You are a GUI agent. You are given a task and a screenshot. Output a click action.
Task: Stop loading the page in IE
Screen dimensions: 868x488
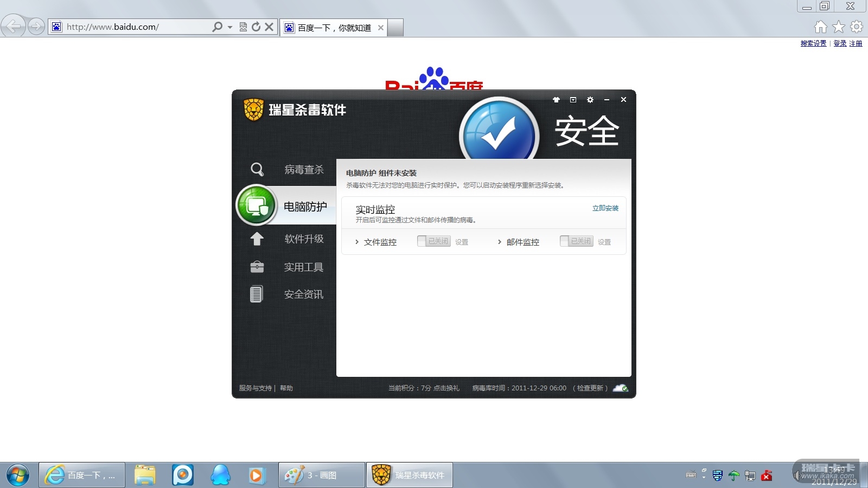click(x=269, y=27)
